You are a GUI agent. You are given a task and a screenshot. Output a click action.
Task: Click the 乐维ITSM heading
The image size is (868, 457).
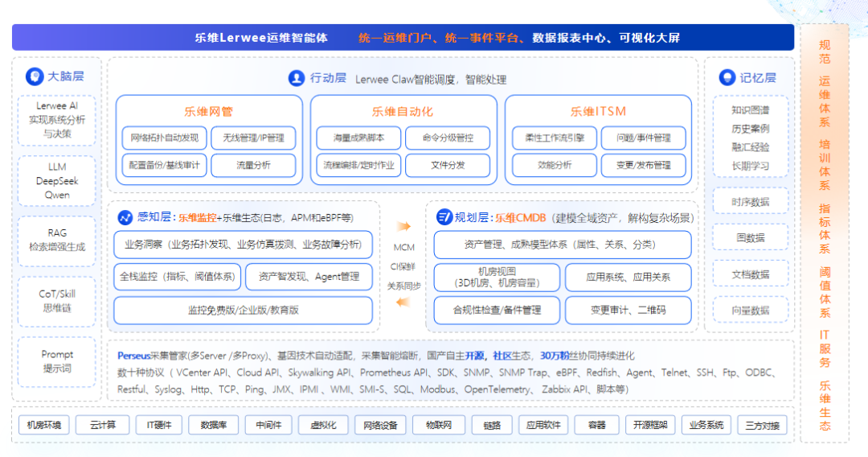click(x=598, y=111)
